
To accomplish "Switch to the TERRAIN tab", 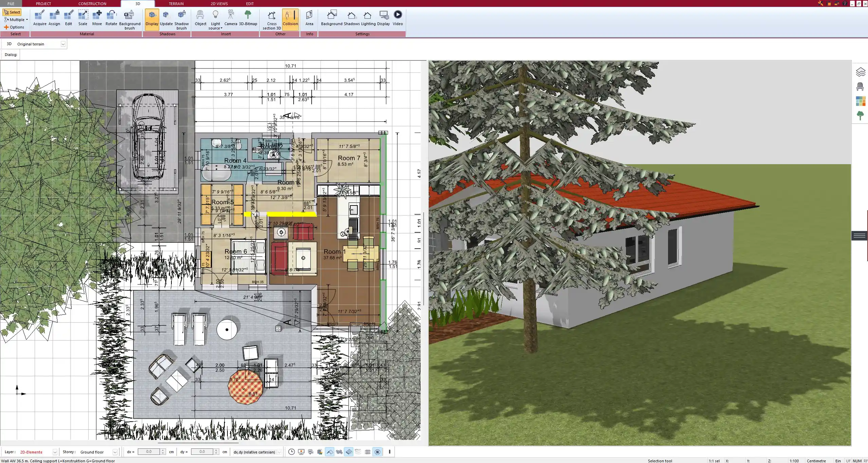I will (176, 4).
